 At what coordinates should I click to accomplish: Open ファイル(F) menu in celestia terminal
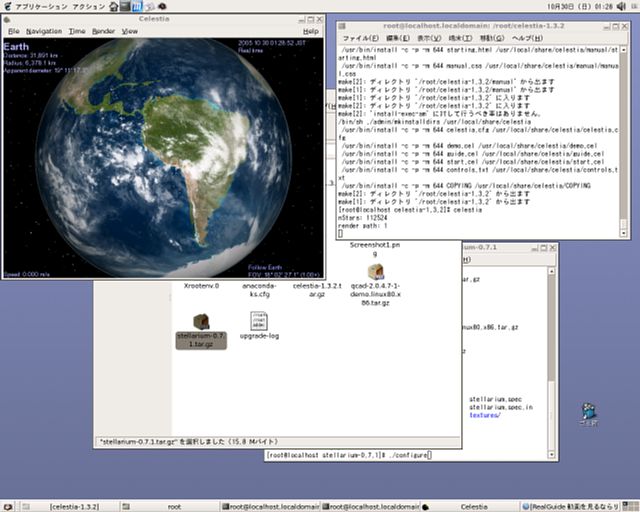pos(360,38)
